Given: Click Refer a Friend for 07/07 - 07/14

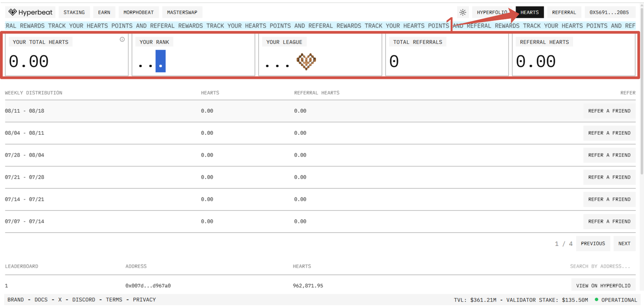Looking at the screenshot, I should [x=609, y=222].
